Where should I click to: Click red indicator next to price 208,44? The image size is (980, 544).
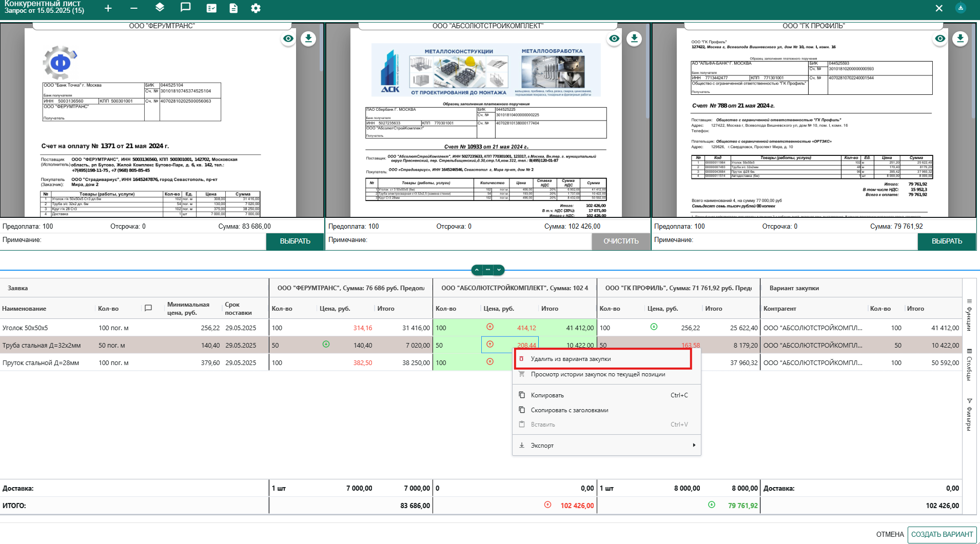[490, 344]
